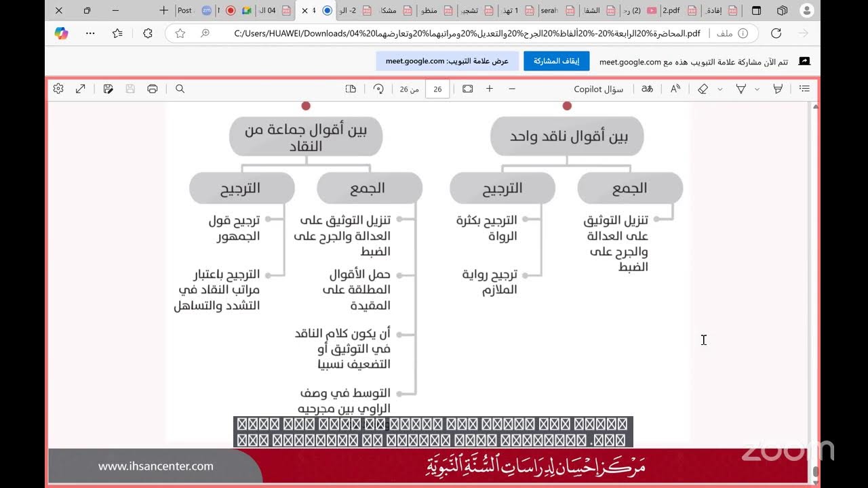The height and width of the screenshot is (488, 868).
Task: Click the بين أقوال جماعة من النقاد box
Action: coord(306,136)
